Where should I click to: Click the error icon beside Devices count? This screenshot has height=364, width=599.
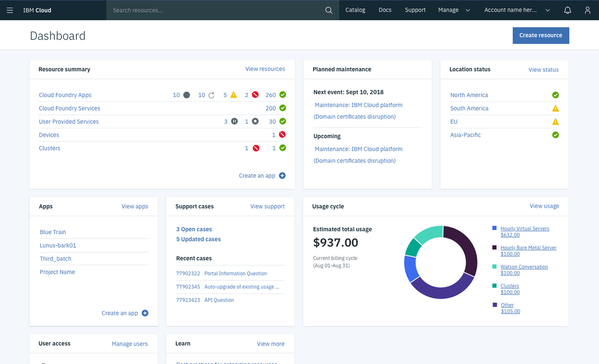pyautogui.click(x=281, y=134)
